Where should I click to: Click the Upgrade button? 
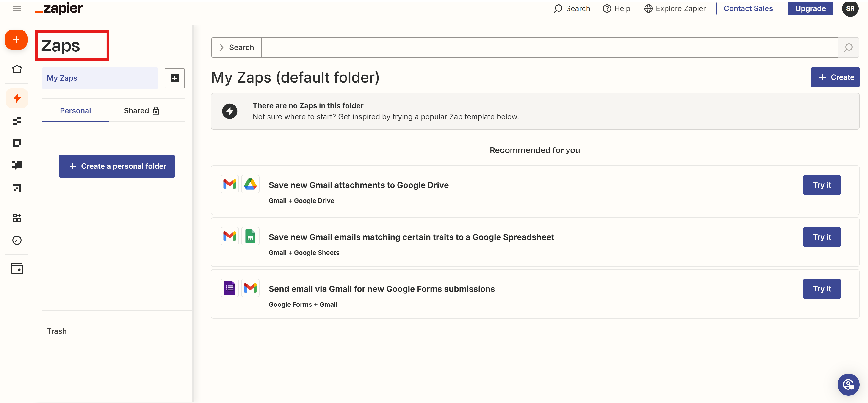coord(810,8)
